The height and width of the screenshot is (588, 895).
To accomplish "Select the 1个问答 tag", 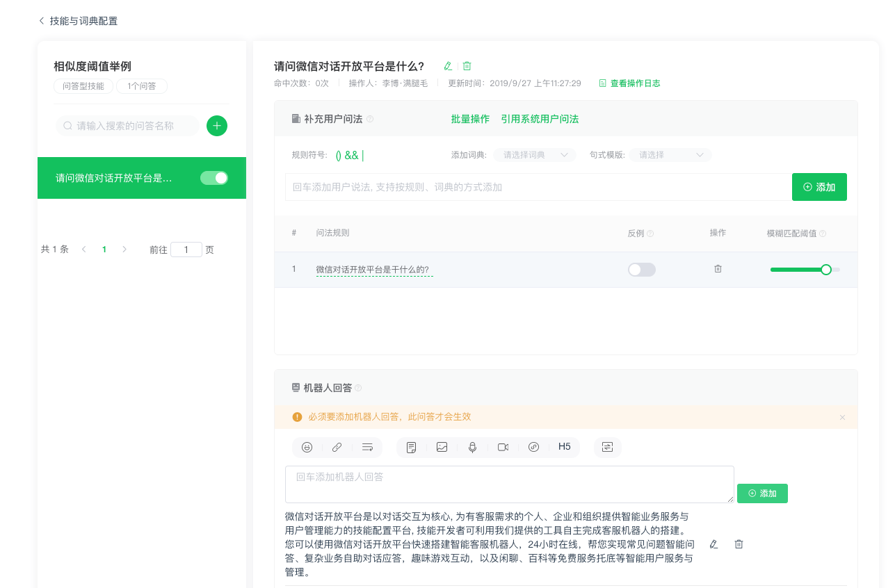I will [142, 86].
